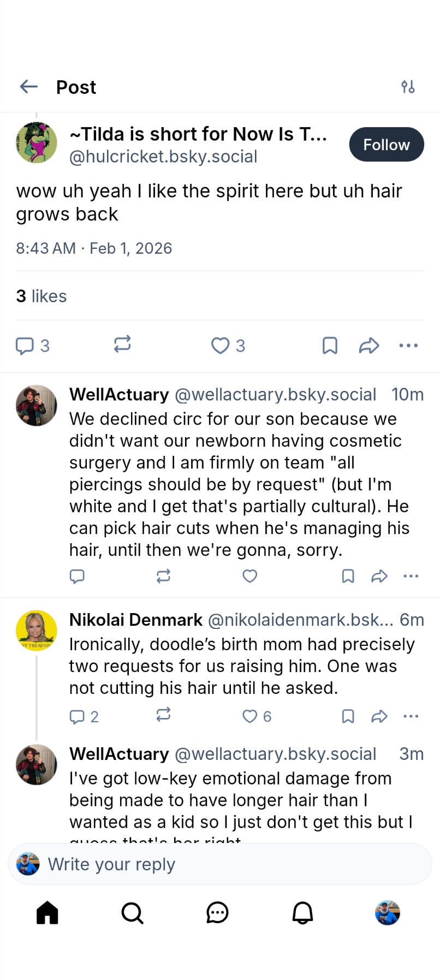
Task: Go back using the arrow icon
Action: pyautogui.click(x=28, y=86)
